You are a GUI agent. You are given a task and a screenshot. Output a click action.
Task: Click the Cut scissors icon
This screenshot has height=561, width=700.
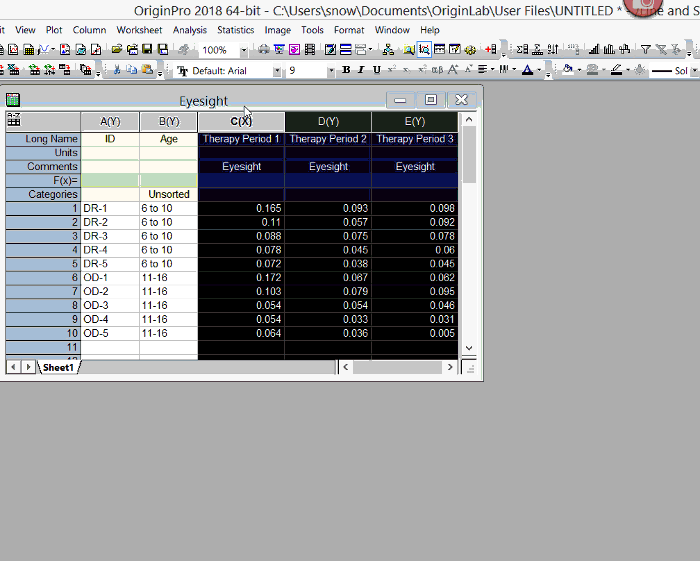(117, 70)
